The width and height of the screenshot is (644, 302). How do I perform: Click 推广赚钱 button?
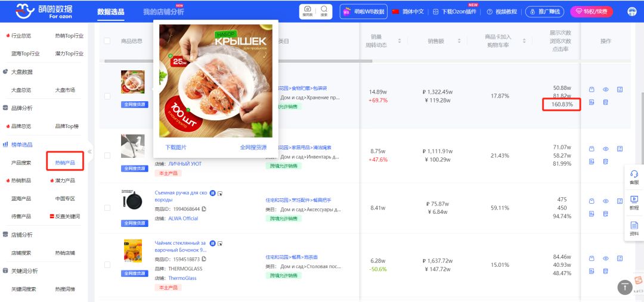click(x=544, y=11)
